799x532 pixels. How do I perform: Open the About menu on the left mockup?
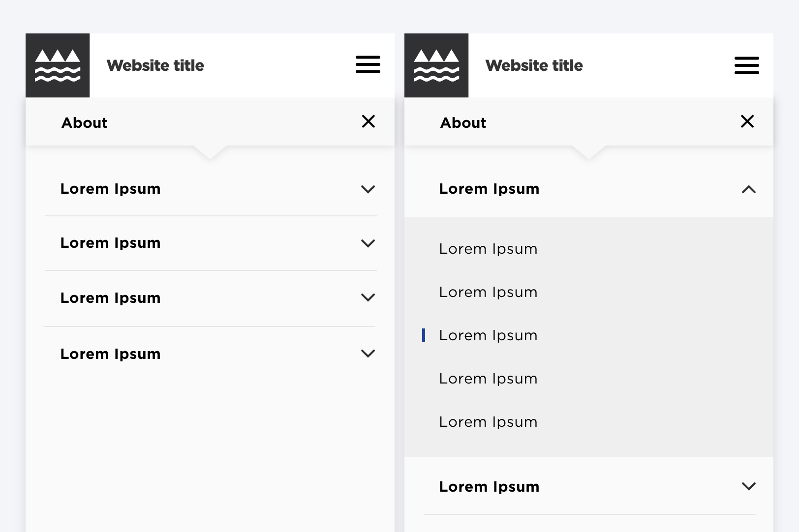(x=84, y=122)
